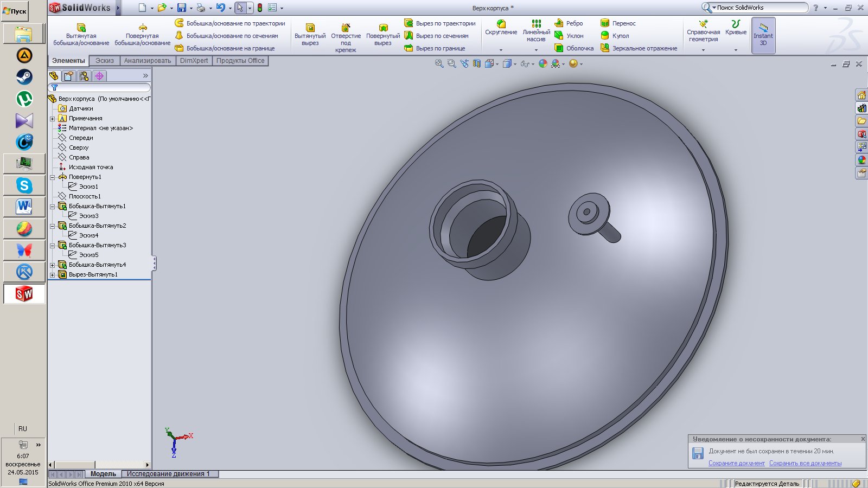The height and width of the screenshot is (488, 868).
Task: Select the Зеркальное отражение mirror tool
Action: pyautogui.click(x=639, y=48)
